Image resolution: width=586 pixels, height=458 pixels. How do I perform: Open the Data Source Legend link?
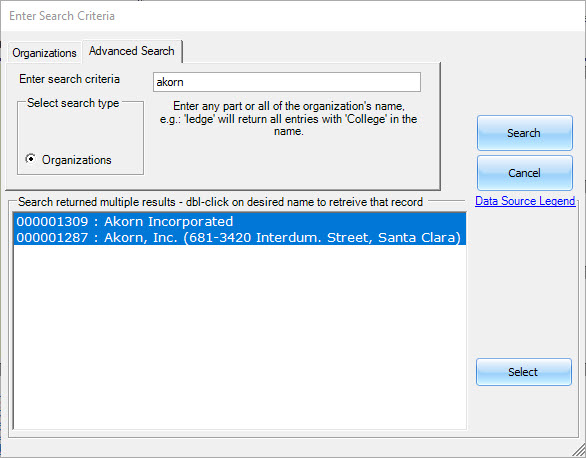pyautogui.click(x=525, y=201)
